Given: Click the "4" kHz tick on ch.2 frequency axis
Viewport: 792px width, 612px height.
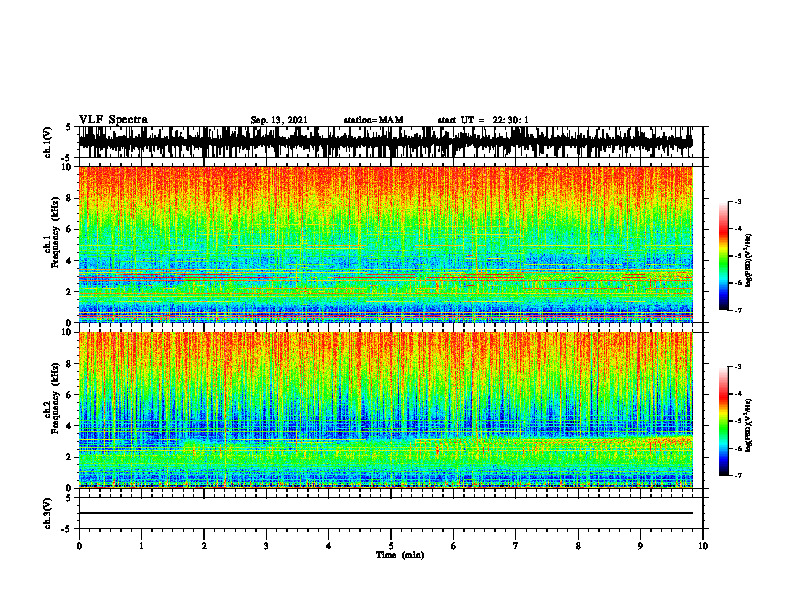Looking at the screenshot, I should (69, 426).
